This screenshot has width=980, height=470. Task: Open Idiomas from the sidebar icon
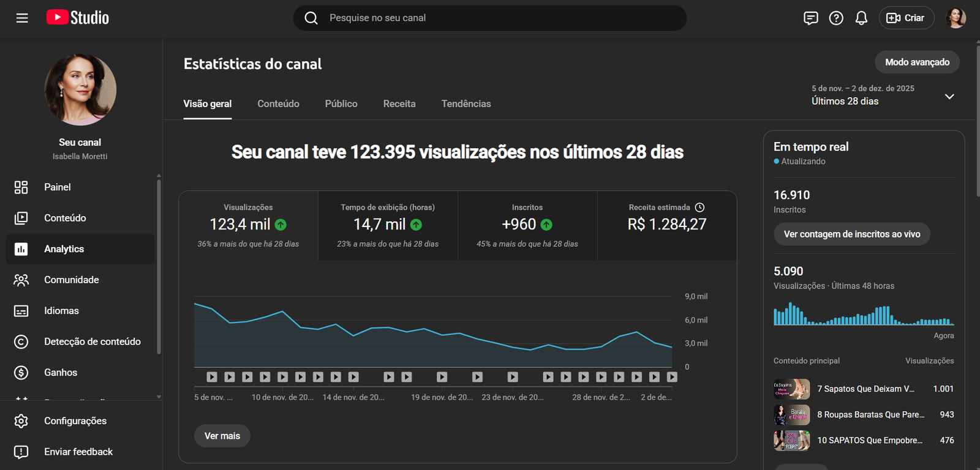pos(21,311)
